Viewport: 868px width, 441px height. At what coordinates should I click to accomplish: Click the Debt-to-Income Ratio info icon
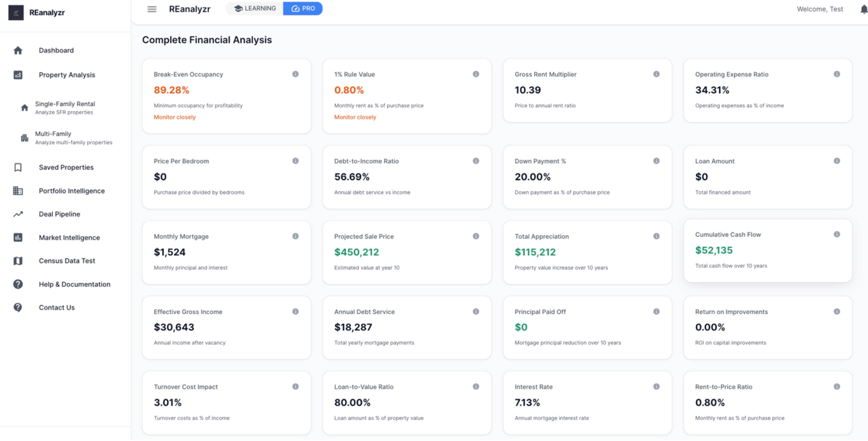475,161
